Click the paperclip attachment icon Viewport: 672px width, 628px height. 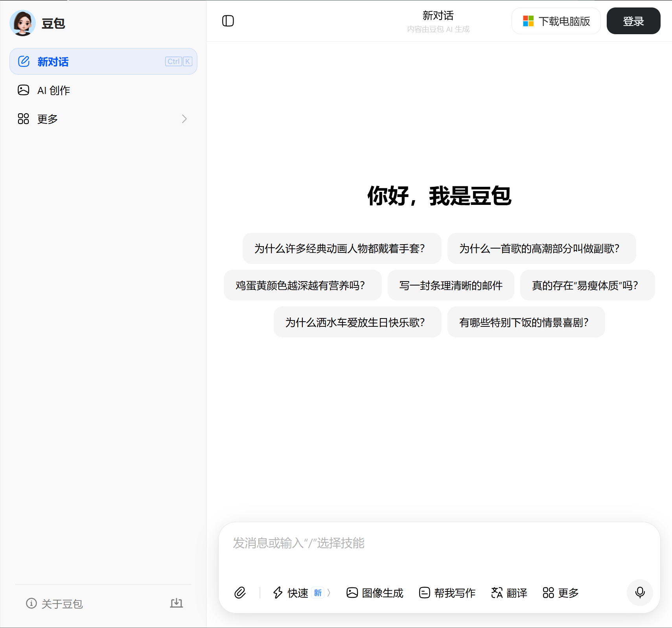click(x=240, y=593)
